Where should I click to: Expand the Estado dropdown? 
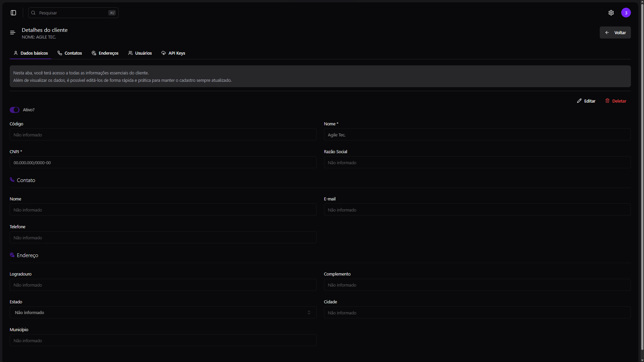[163, 312]
